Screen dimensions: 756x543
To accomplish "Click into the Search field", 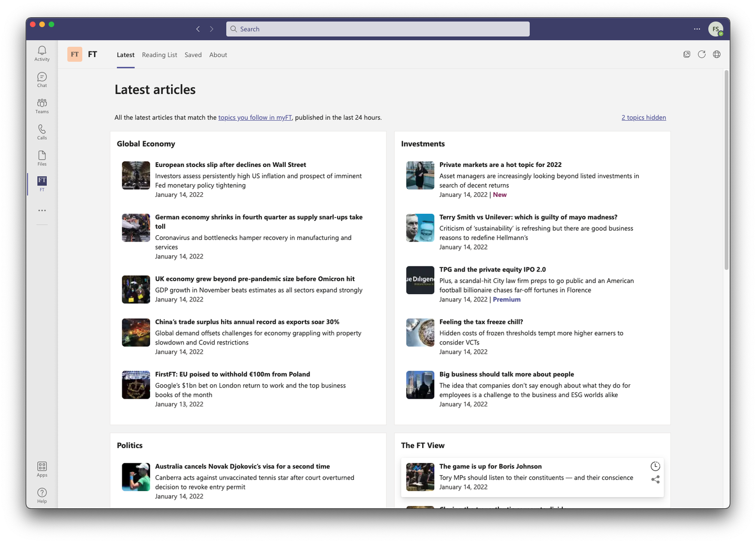I will click(x=378, y=29).
